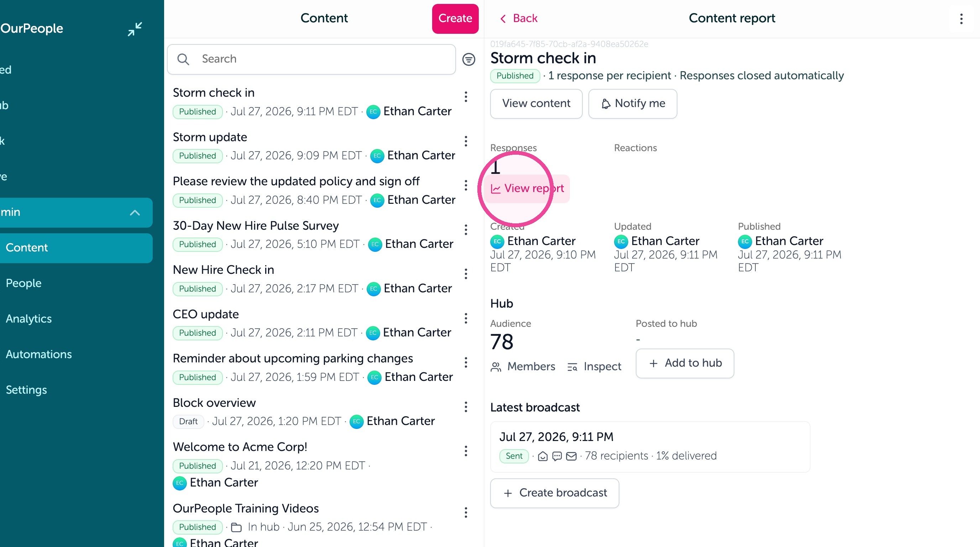This screenshot has width=980, height=547.
Task: Open three-dot menu for Welcome to Acme Corp
Action: tap(466, 451)
